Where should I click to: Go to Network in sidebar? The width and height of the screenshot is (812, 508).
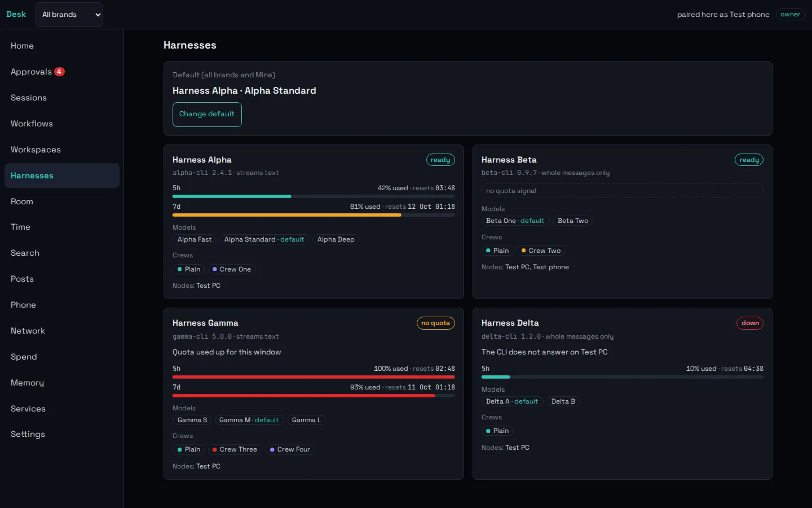(62, 331)
